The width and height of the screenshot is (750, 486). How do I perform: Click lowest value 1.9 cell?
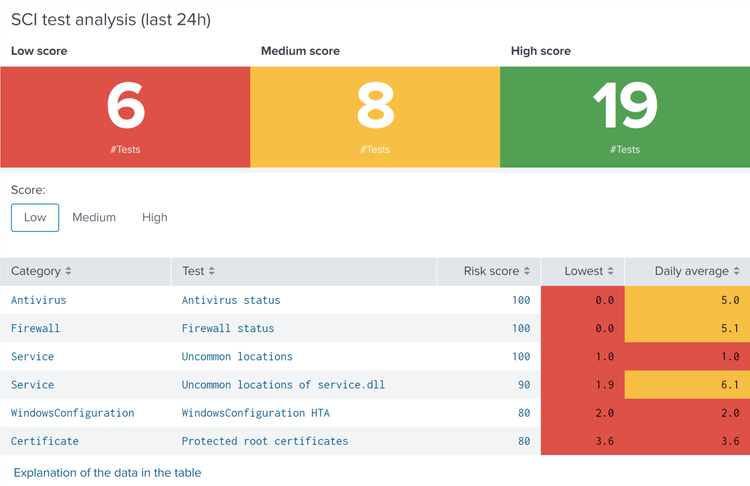coord(583,385)
